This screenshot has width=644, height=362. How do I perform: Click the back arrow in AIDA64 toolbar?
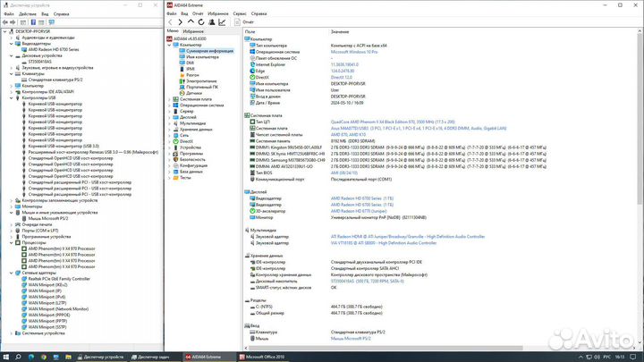[x=170, y=23]
